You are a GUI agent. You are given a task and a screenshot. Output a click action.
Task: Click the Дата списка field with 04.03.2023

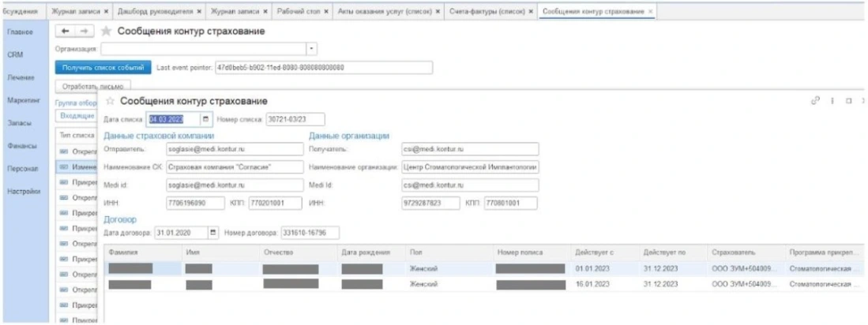(x=175, y=119)
